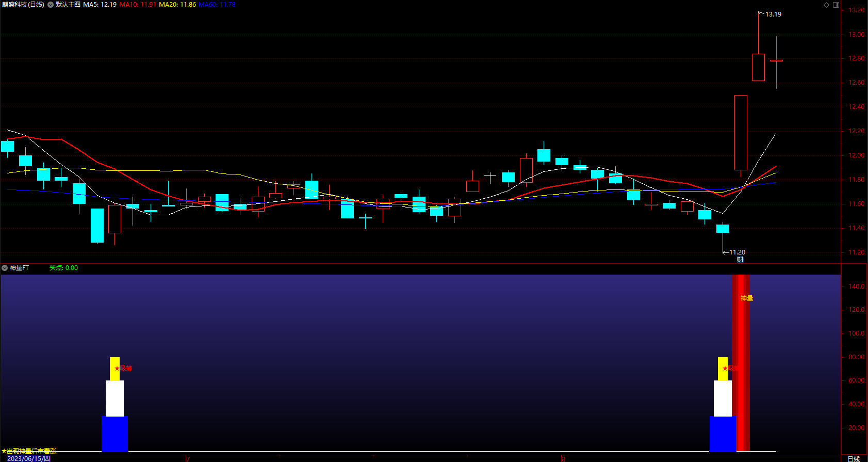Click the 140.0 indicator axis label
Viewport: 868px width, 462px height.
pos(857,286)
